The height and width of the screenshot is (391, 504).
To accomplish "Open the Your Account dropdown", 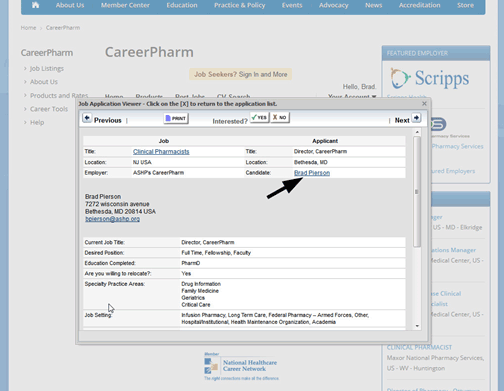I will click(352, 97).
